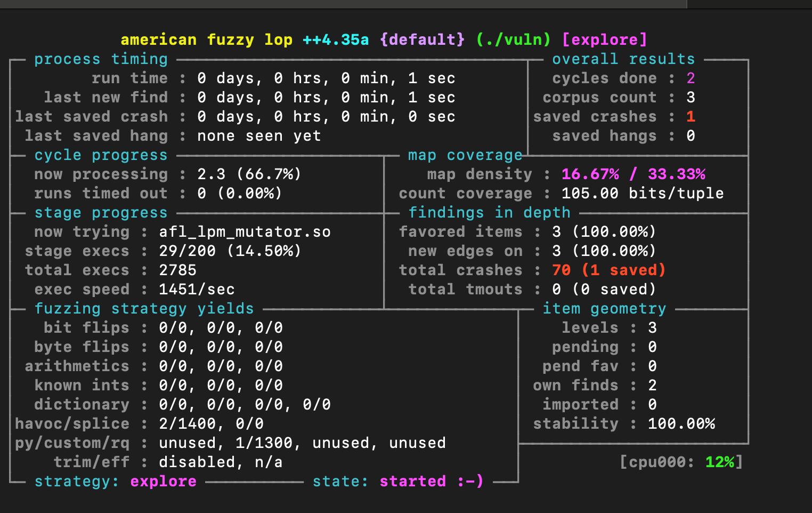This screenshot has width=812, height=513.
Task: Click havoc/splice value '2/1400, 0/0'
Action: [x=212, y=424]
